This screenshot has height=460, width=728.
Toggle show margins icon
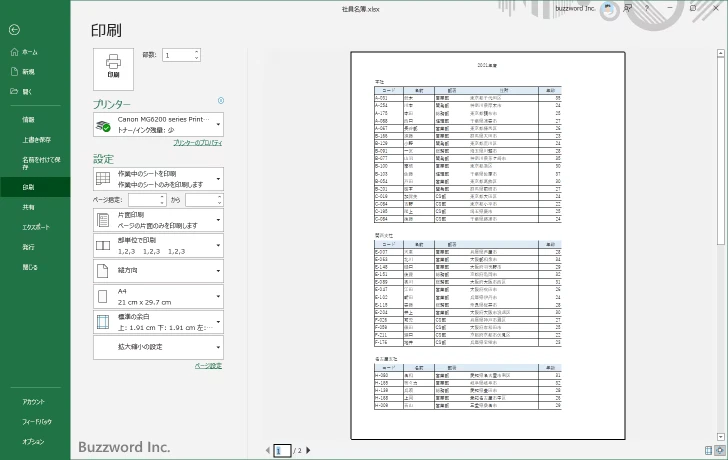click(708, 450)
